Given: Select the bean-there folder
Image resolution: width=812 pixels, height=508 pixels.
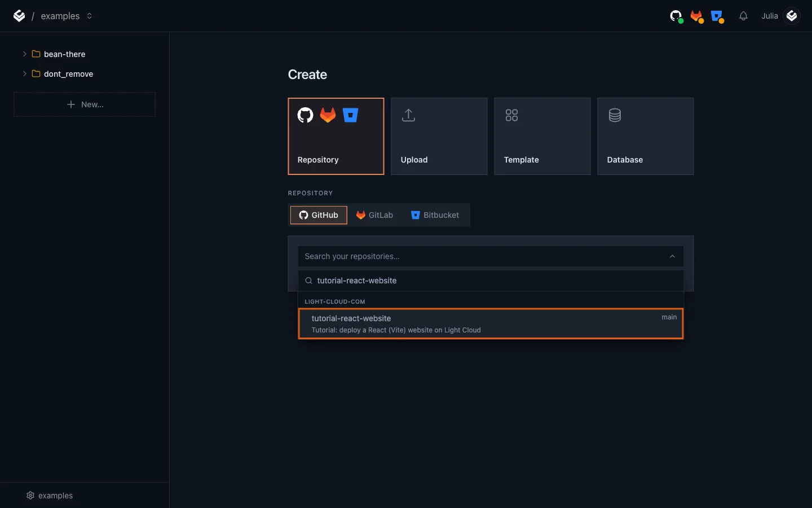Looking at the screenshot, I should 59,54.
